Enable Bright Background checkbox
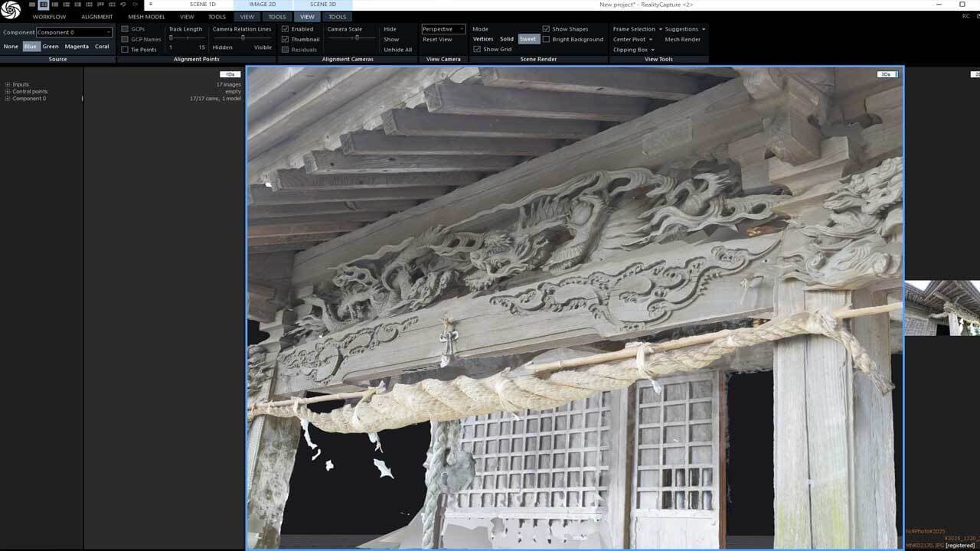This screenshot has width=980, height=551. tap(546, 39)
